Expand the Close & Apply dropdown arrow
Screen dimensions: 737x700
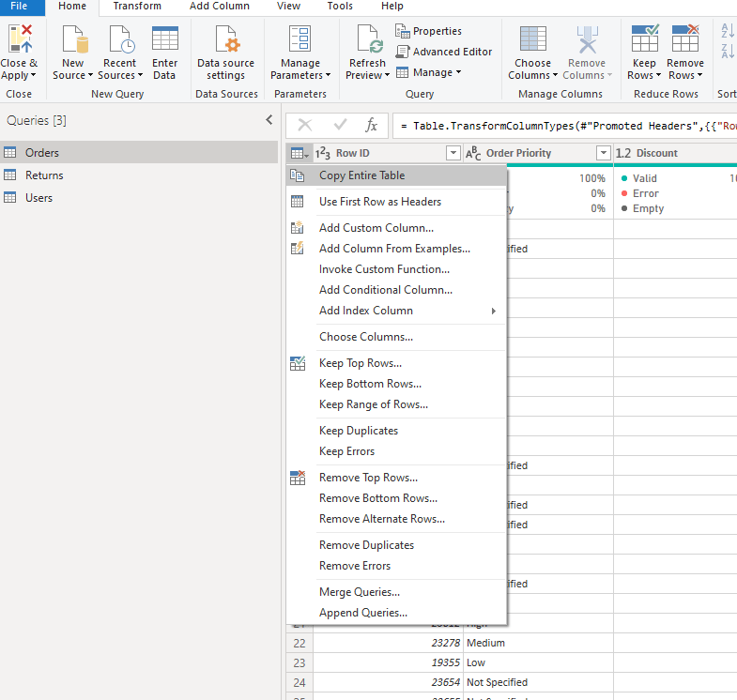point(33,75)
